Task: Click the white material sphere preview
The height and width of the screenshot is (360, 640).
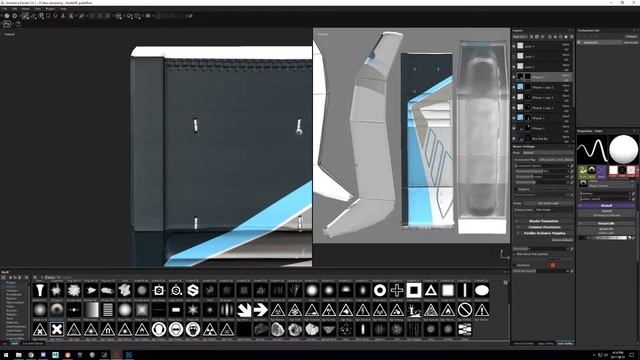Action: (x=623, y=149)
